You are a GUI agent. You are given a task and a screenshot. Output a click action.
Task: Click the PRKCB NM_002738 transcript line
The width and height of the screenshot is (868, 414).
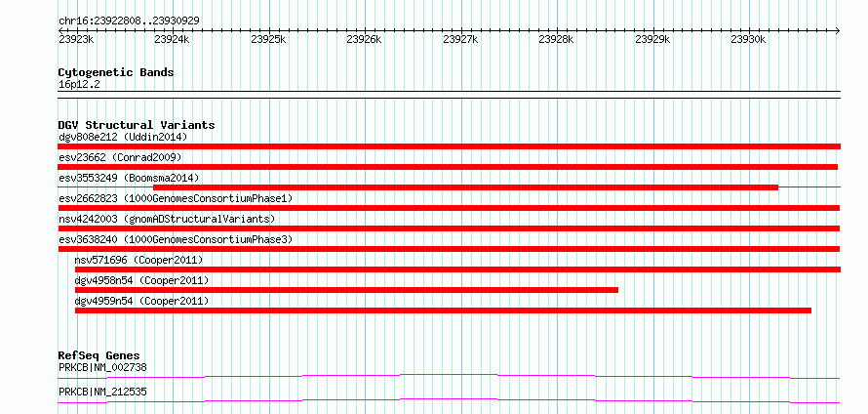pyautogui.click(x=449, y=377)
